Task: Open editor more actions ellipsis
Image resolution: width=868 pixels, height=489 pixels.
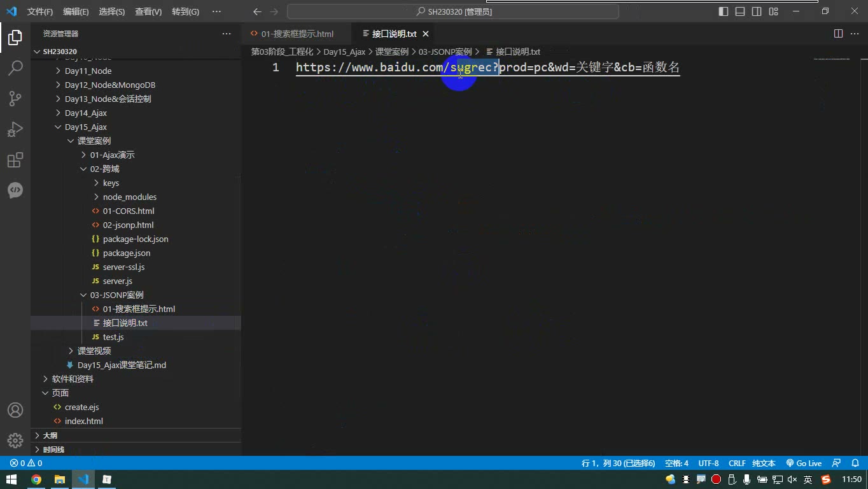Action: coord(855,34)
